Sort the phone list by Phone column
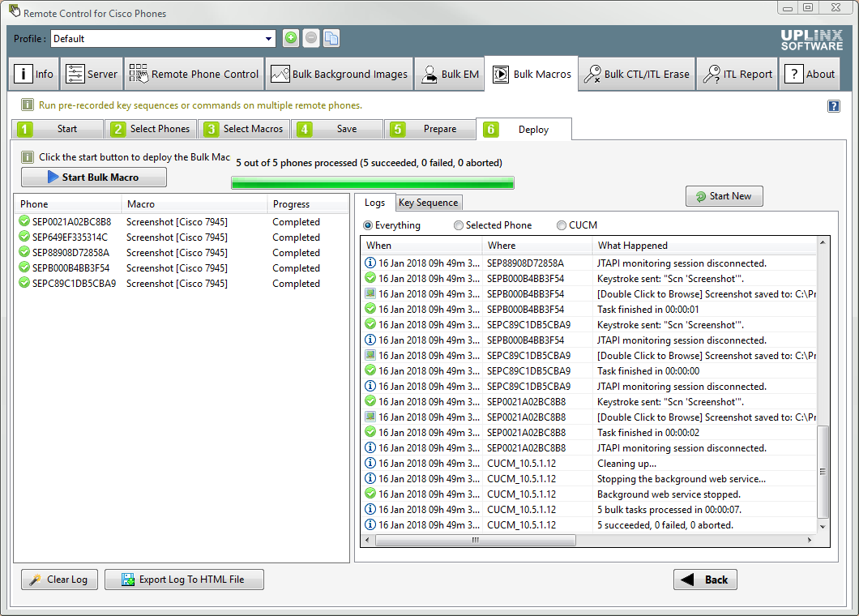859x616 pixels. click(68, 204)
